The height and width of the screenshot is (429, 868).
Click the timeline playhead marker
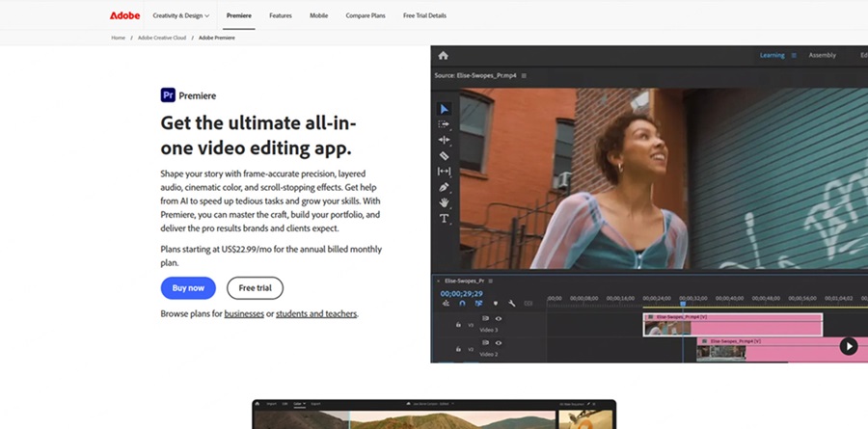(683, 304)
